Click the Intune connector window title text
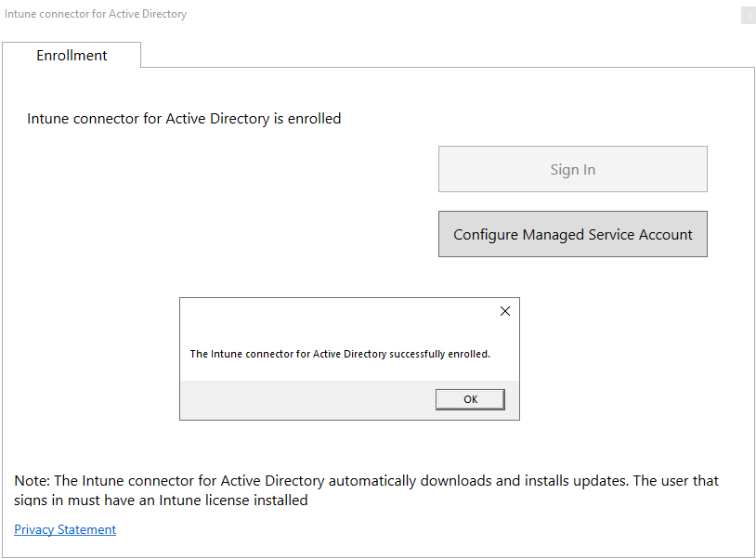This screenshot has height=559, width=756. tap(96, 15)
